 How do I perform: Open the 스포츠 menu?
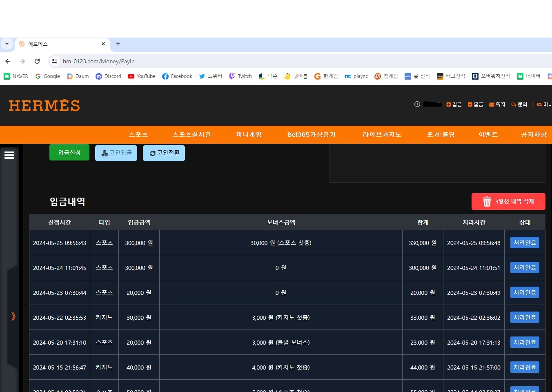pos(138,135)
